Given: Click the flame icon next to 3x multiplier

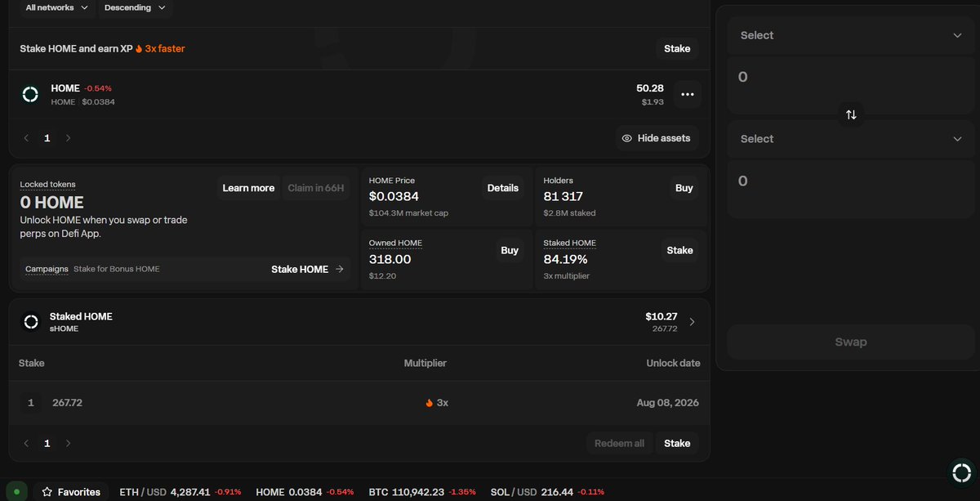Looking at the screenshot, I should click(429, 402).
